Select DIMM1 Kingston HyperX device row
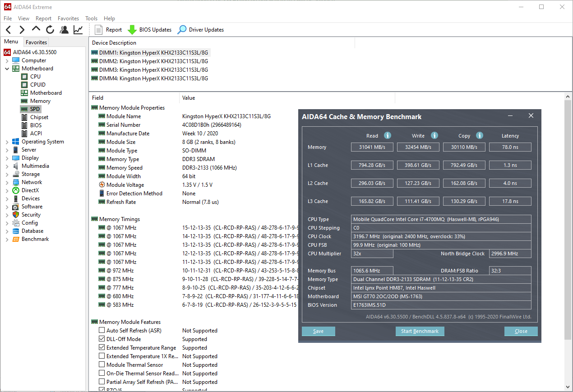Viewport: 573px width, 392px height. tap(150, 53)
